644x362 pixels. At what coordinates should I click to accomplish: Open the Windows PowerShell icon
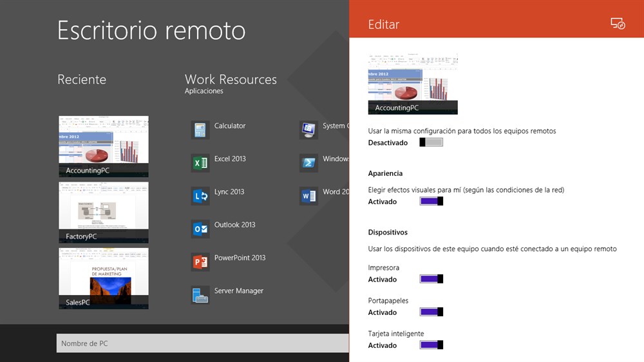click(309, 163)
